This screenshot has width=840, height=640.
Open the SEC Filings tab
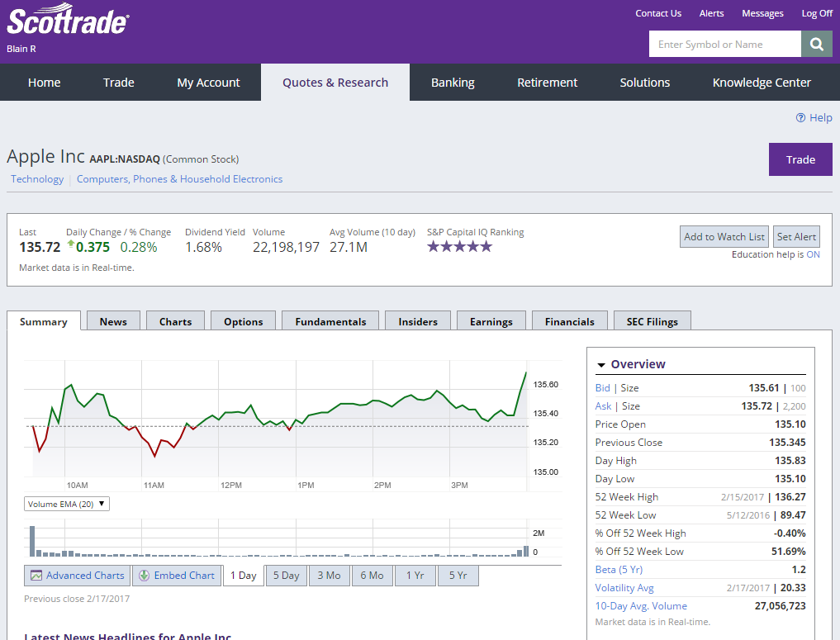click(652, 321)
